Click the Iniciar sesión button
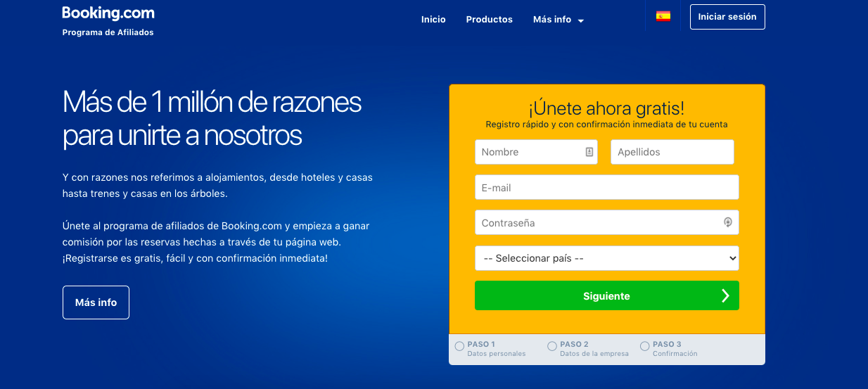The height and width of the screenshot is (389, 868). [x=727, y=17]
